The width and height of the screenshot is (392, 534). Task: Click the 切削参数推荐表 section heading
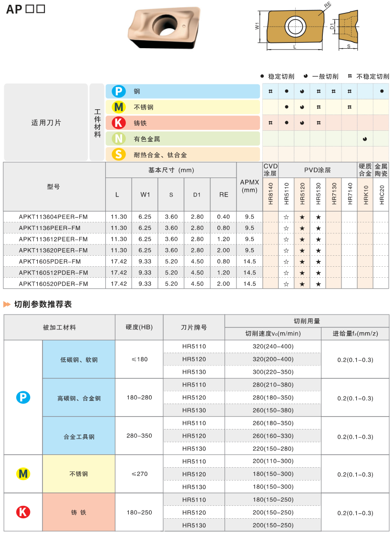[43, 304]
